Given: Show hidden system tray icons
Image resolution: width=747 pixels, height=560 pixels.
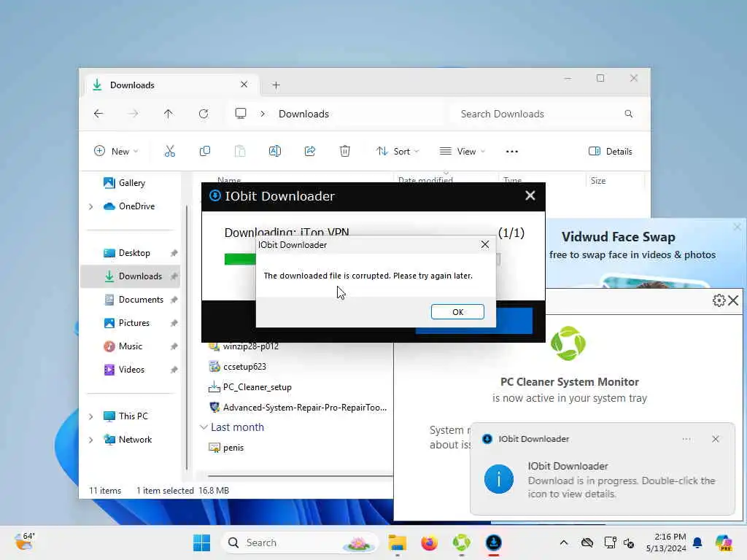Looking at the screenshot, I should [564, 542].
